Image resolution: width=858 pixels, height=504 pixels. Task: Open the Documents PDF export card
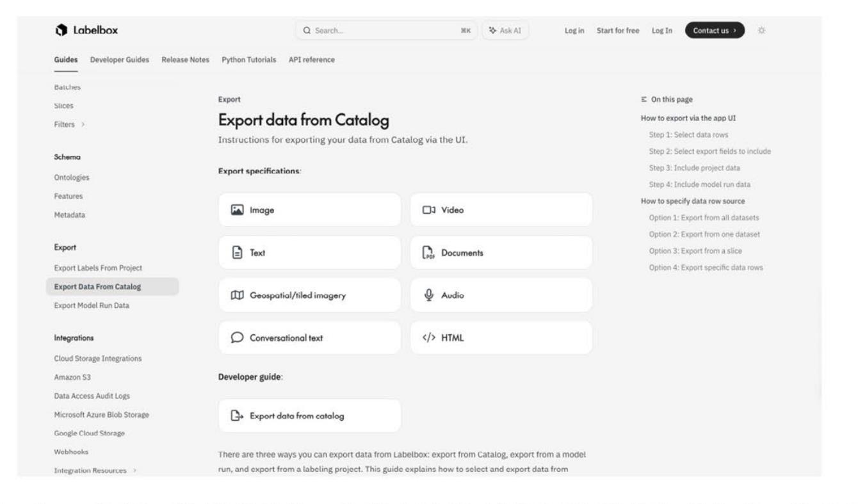(501, 252)
